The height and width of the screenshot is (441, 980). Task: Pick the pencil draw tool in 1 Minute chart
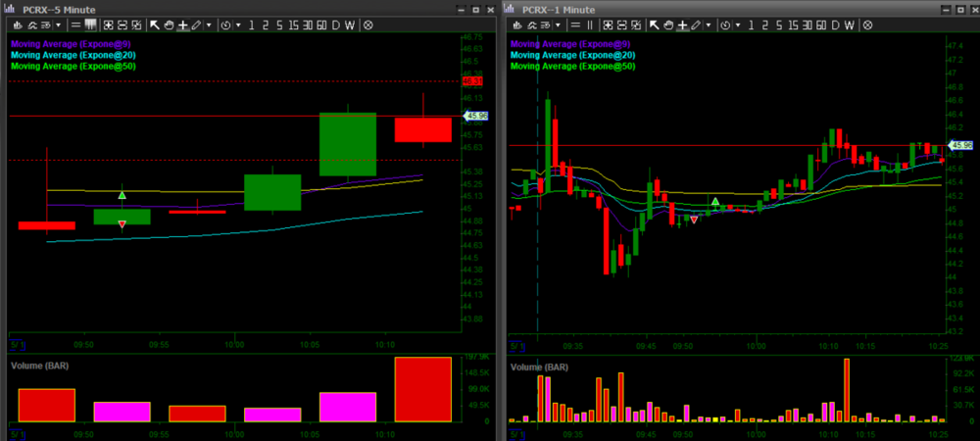[x=698, y=24]
